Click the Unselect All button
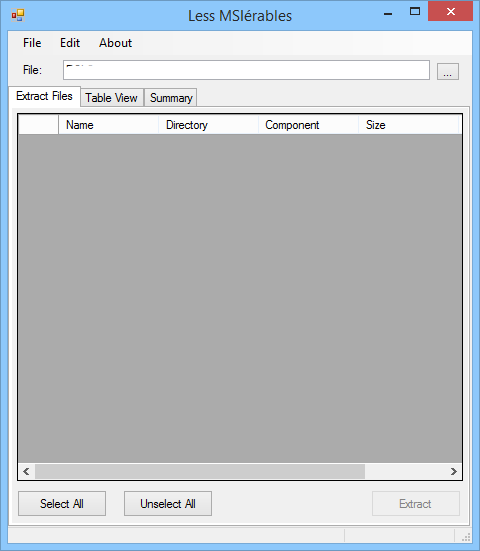The image size is (480, 551). pyautogui.click(x=168, y=504)
